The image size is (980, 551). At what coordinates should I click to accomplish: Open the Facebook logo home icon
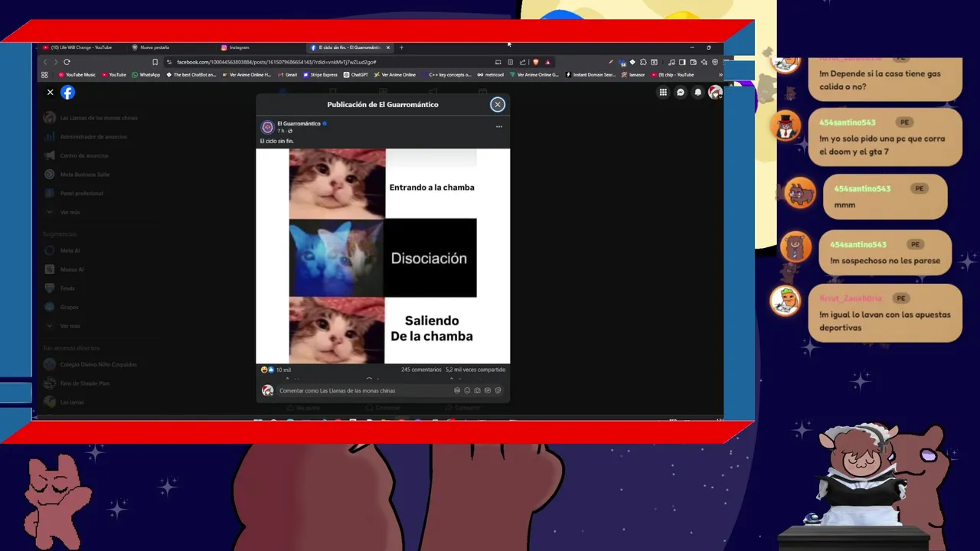[x=67, y=93]
